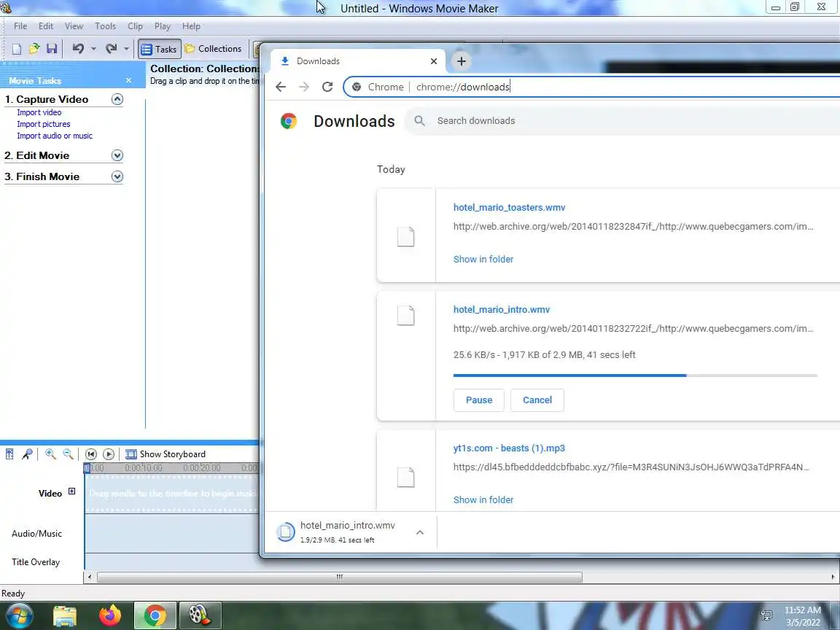Image resolution: width=840 pixels, height=630 pixels.
Task: Click Chrome forward arrow
Action: coord(304,87)
